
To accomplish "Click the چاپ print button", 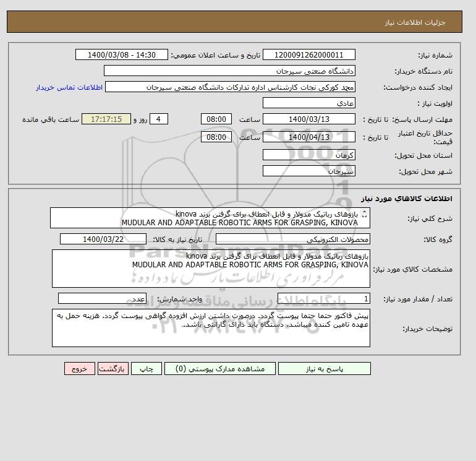I will coord(147,369).
